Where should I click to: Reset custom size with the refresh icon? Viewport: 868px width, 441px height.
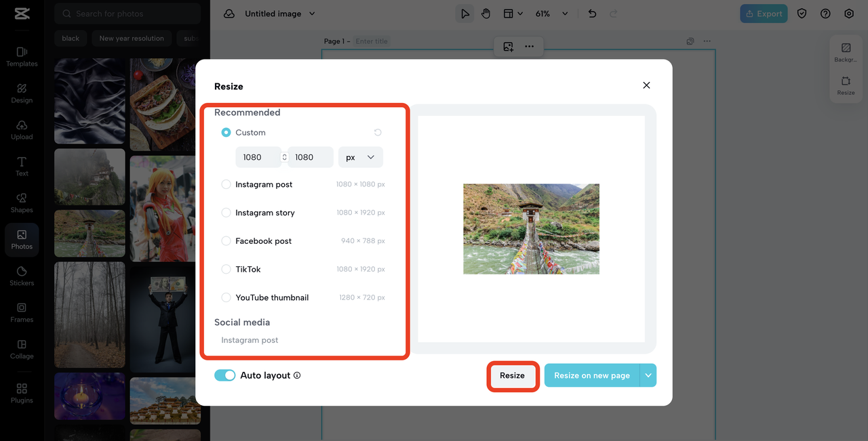pos(378,133)
